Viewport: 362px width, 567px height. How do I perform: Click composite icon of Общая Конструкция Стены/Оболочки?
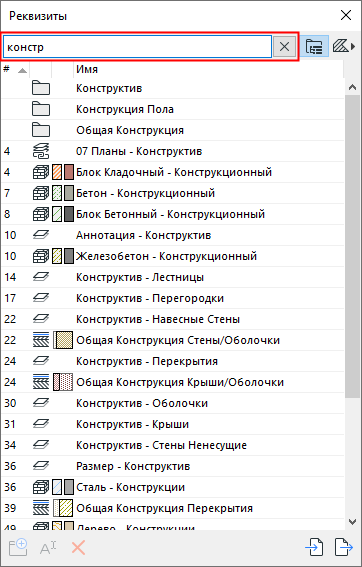(x=41, y=340)
